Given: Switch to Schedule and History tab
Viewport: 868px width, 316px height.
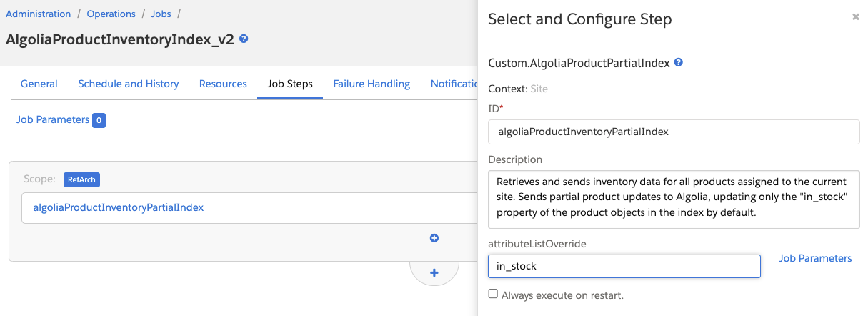Looking at the screenshot, I should [128, 84].
